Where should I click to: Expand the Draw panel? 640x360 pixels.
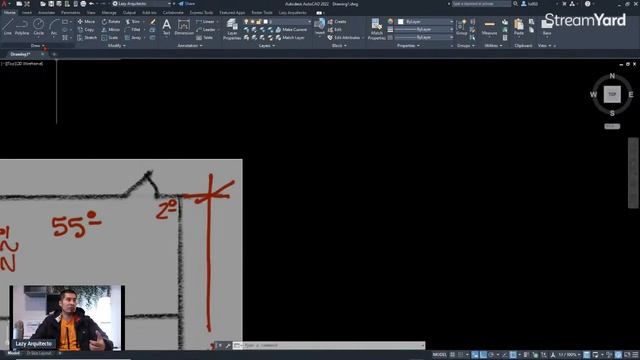pos(37,46)
